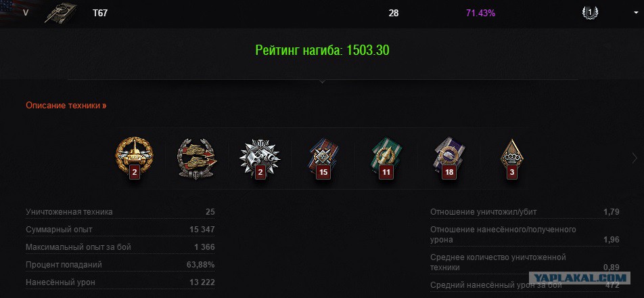Select the silver spiked star medal

[260, 158]
